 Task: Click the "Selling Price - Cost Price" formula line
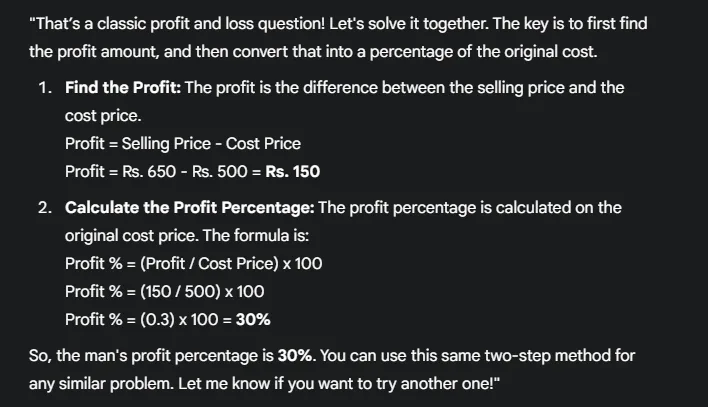point(211,143)
